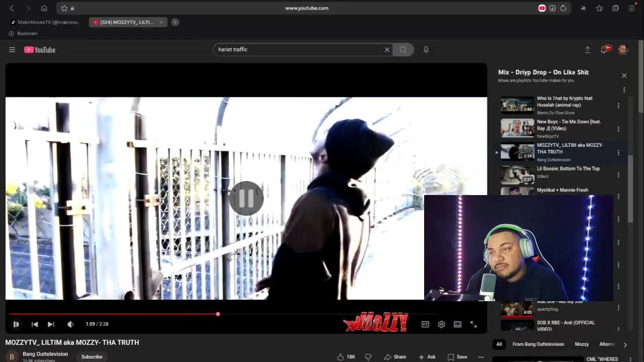Clear the search text with X
The width and height of the screenshot is (644, 362).
point(387,50)
